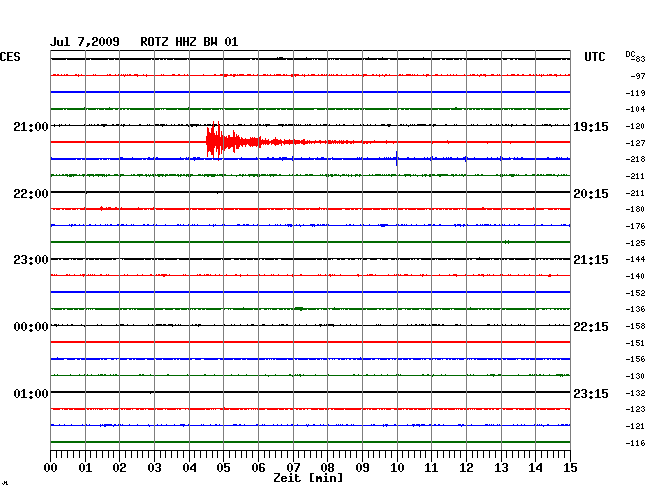Click the 12 minute axis label
This screenshot has width=650, height=494.
(466, 468)
